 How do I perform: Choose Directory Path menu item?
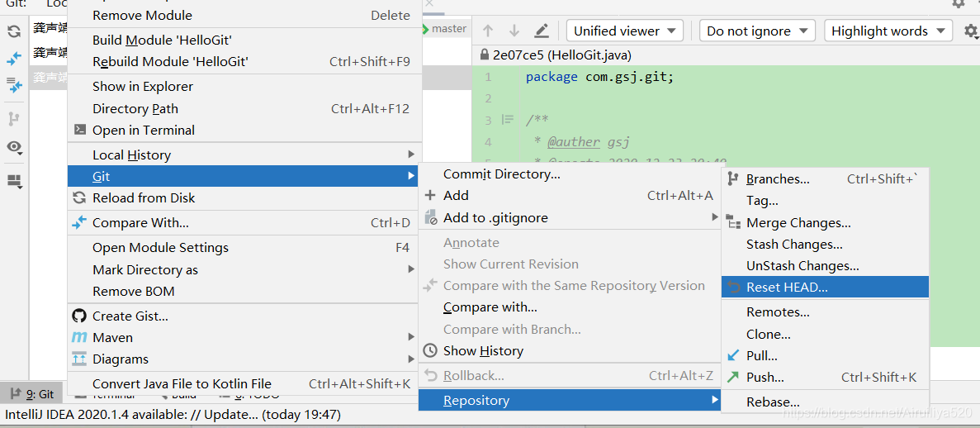click(x=244, y=108)
